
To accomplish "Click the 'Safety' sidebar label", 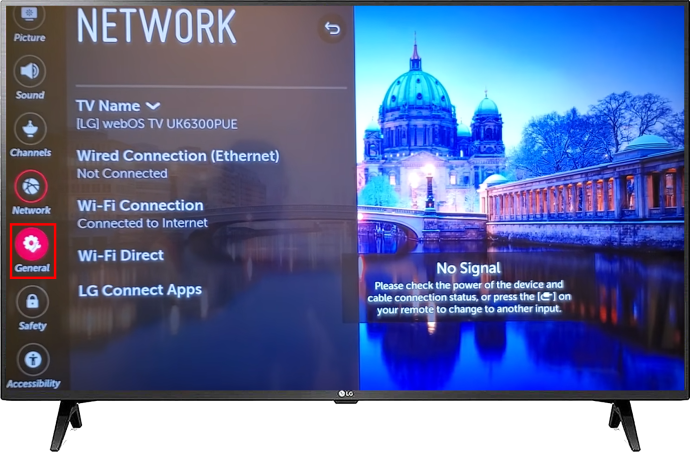I will click(32, 326).
